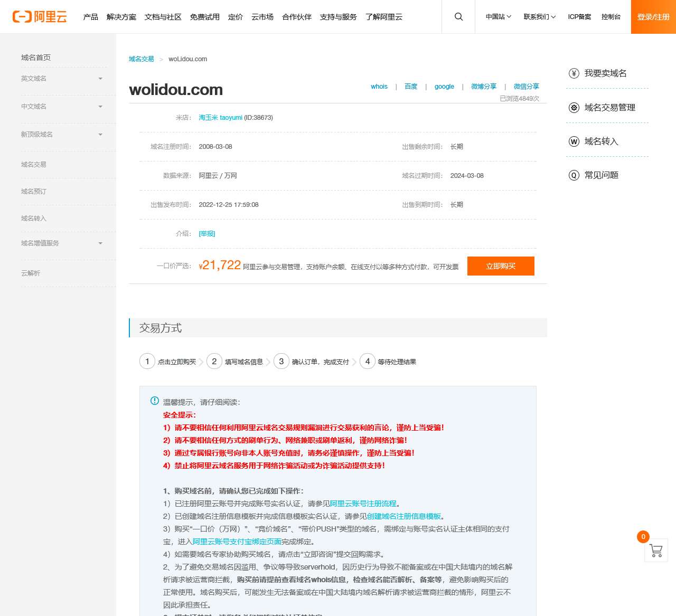Search the domain on google

[444, 87]
